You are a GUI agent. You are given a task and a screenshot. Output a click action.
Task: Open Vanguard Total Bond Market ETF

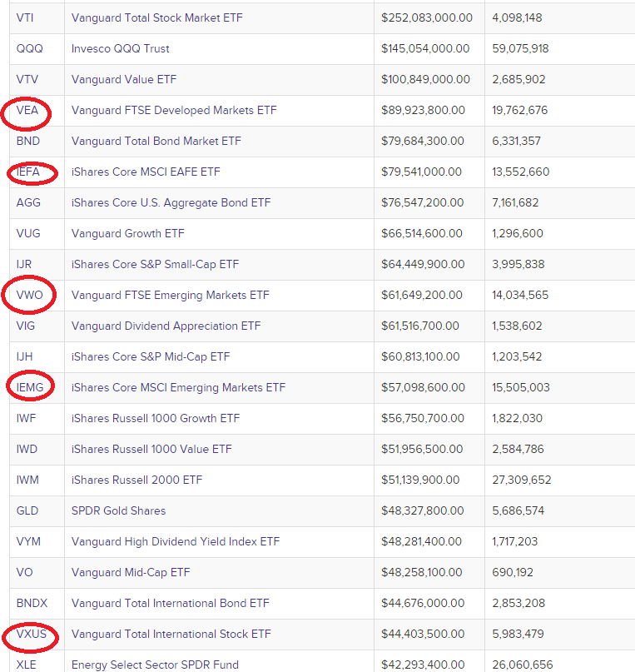click(156, 142)
